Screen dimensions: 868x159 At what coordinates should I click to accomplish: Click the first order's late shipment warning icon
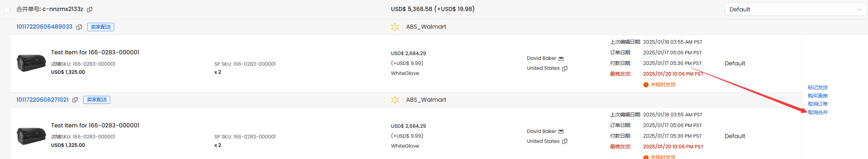click(x=646, y=85)
